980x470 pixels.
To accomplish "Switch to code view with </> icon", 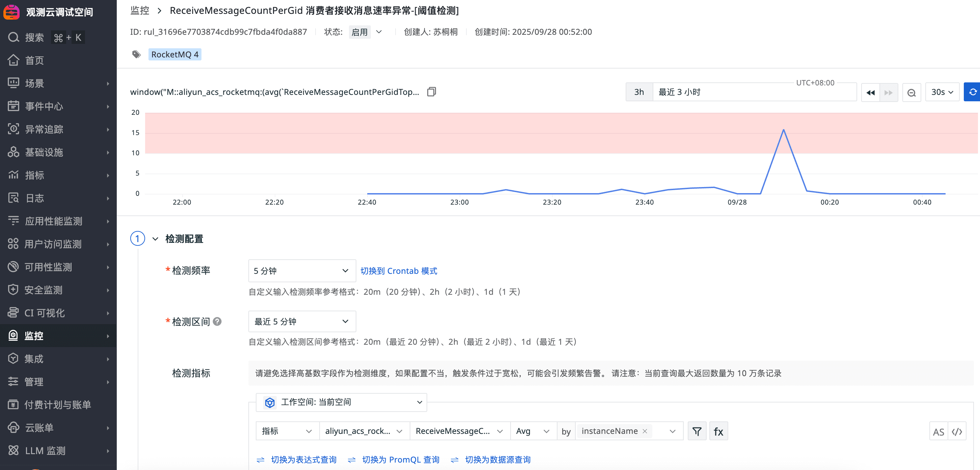I will pos(957,432).
